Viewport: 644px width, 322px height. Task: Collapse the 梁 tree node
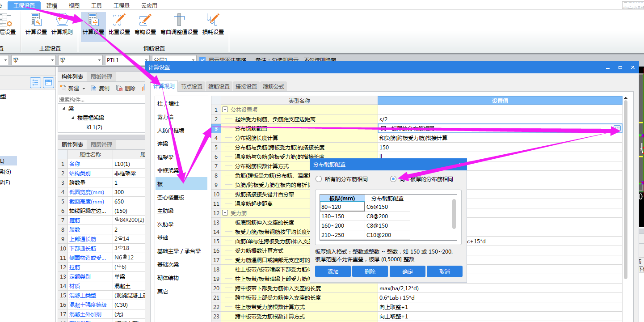pyautogui.click(x=64, y=109)
